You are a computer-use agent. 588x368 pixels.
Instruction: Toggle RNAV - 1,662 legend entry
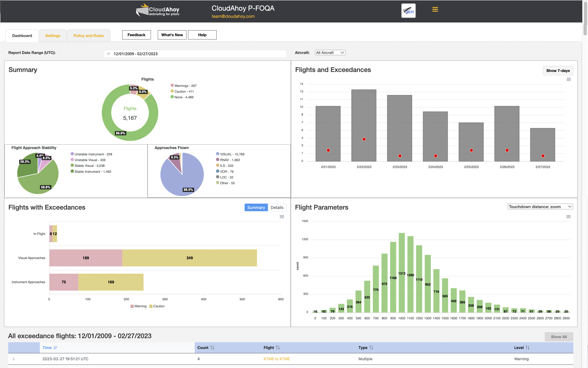228,160
